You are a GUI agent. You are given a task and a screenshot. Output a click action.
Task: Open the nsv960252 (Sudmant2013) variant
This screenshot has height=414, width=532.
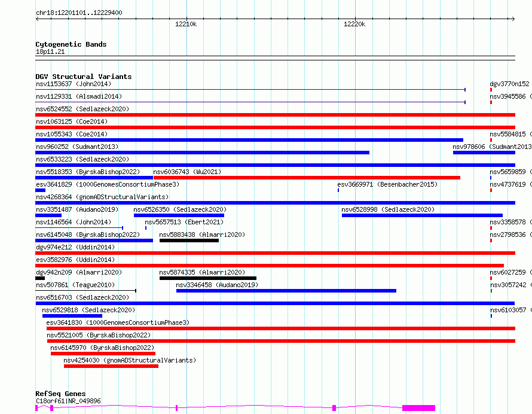click(x=202, y=153)
